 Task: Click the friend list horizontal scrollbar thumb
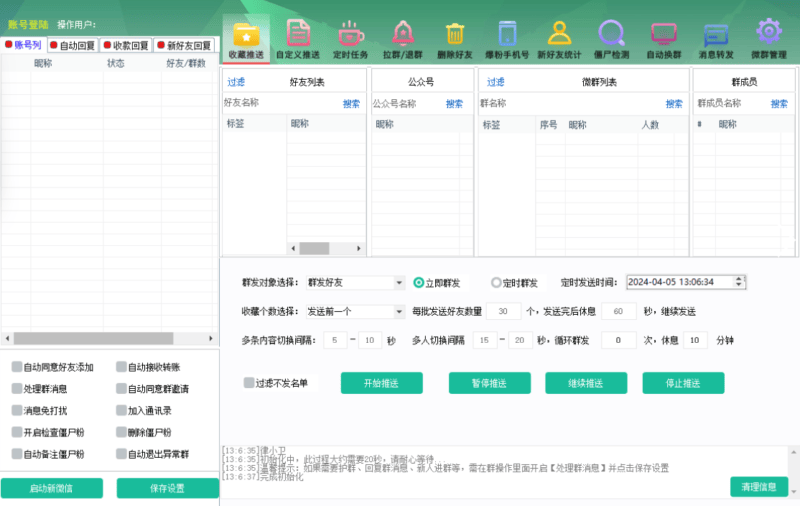coord(314,248)
